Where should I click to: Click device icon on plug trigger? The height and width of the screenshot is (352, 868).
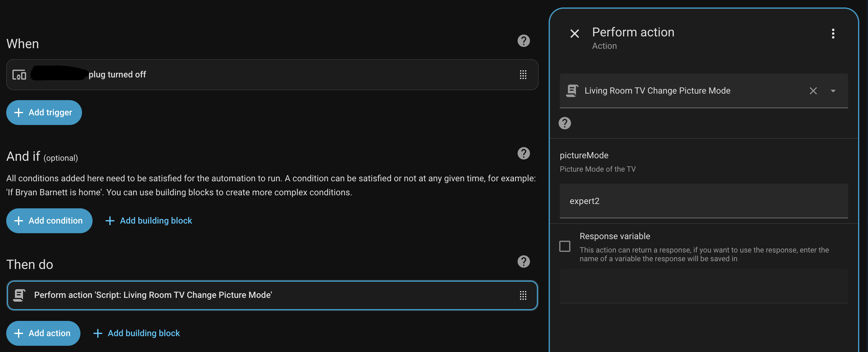19,75
